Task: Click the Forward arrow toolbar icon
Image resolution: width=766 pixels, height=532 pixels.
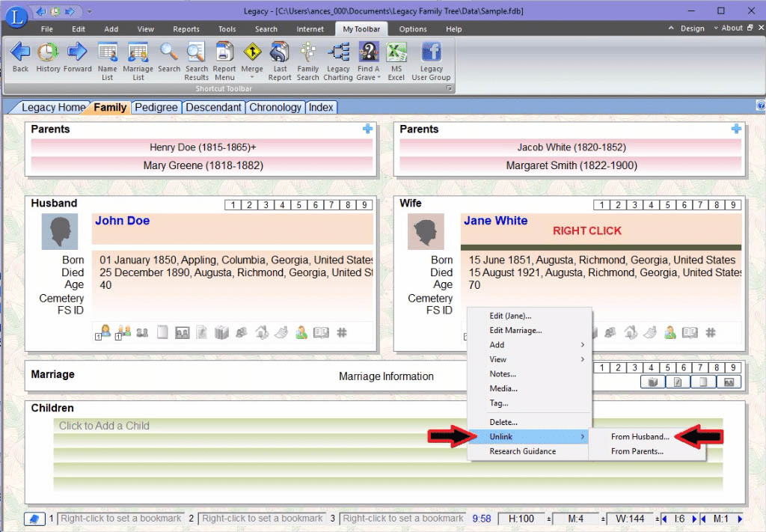Action: 77,52
